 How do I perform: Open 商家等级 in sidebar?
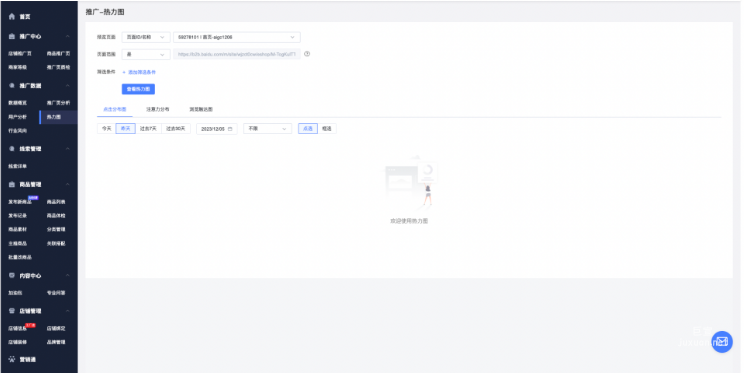(18, 68)
